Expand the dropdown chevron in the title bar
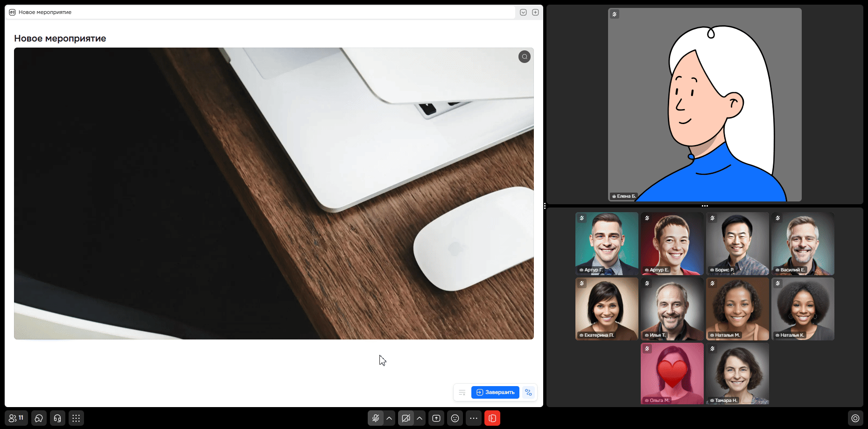Screen dimensions: 868x429 point(523,13)
